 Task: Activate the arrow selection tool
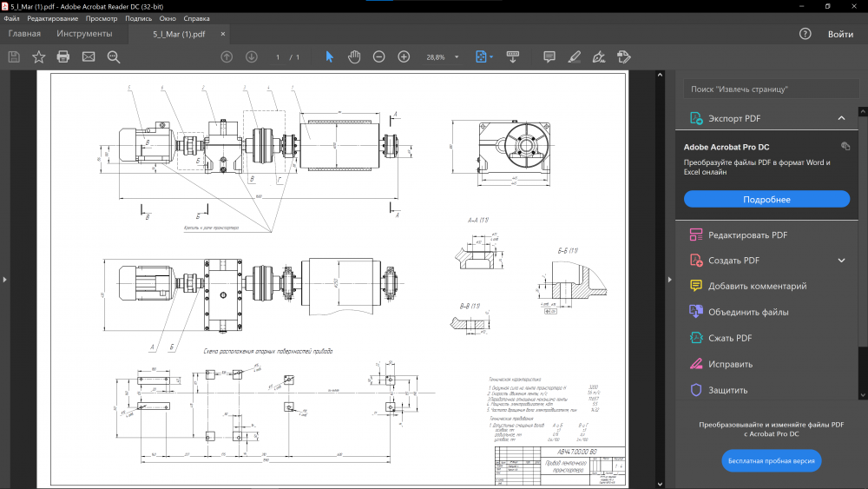coord(329,56)
